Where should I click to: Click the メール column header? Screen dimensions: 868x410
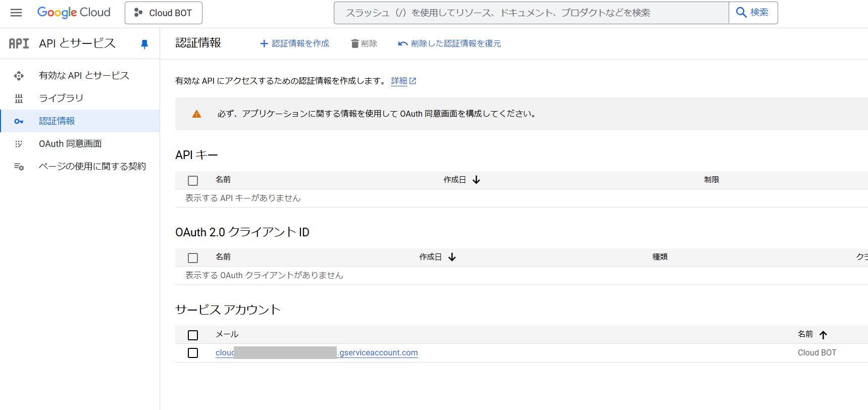tap(227, 334)
